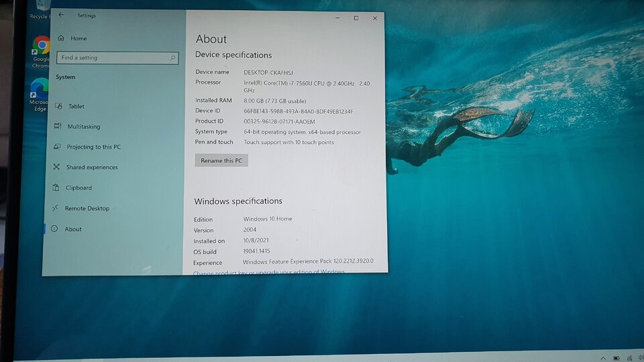Click inside the Find a setting field

click(117, 58)
